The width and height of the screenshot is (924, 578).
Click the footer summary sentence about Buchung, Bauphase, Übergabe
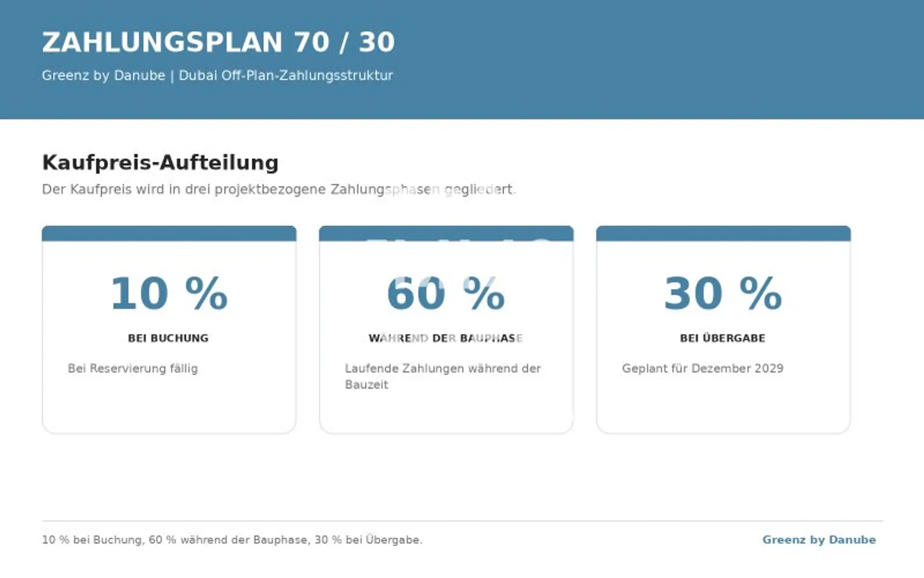232,540
